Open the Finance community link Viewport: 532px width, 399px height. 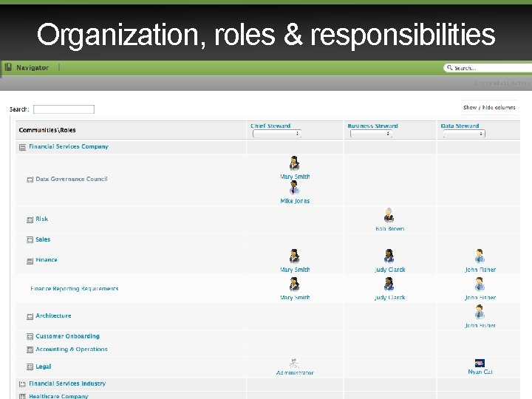[x=47, y=259]
